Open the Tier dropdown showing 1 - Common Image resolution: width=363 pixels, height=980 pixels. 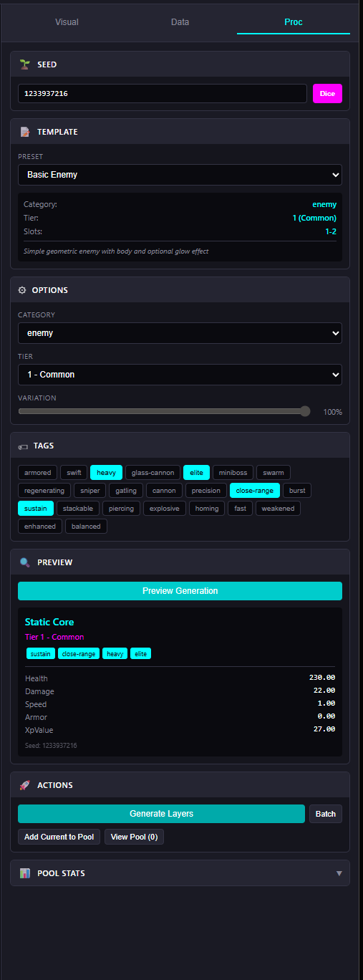tap(180, 375)
